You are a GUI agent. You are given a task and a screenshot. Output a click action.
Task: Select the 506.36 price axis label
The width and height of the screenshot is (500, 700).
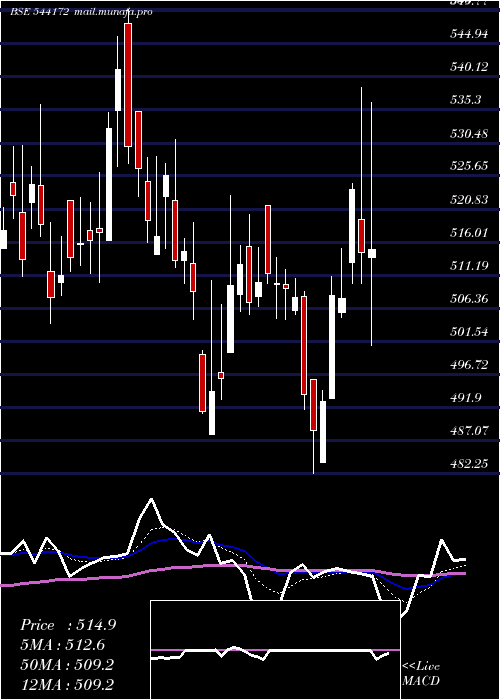point(469,299)
